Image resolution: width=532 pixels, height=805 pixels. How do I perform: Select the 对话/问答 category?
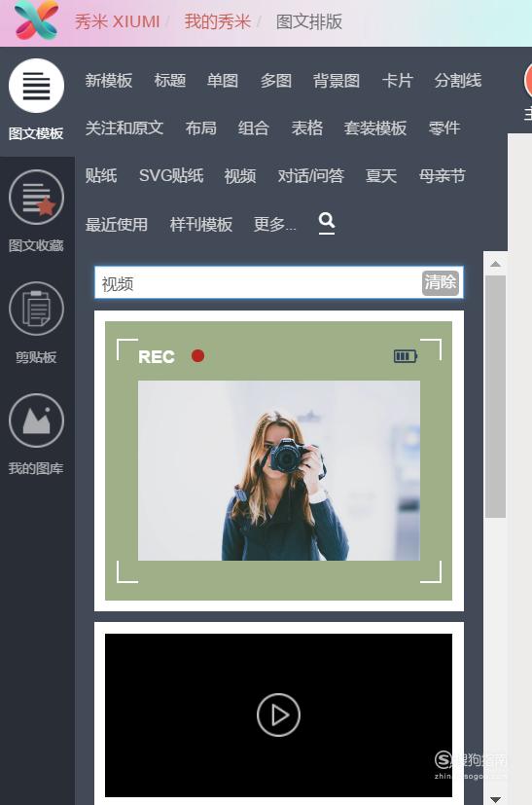311,175
